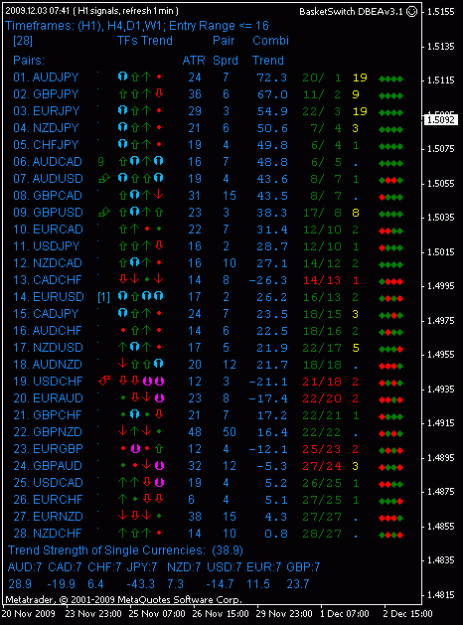Click the diamond strip in NZDCHF row
Viewport: 463px width, 625px height.
point(391,535)
